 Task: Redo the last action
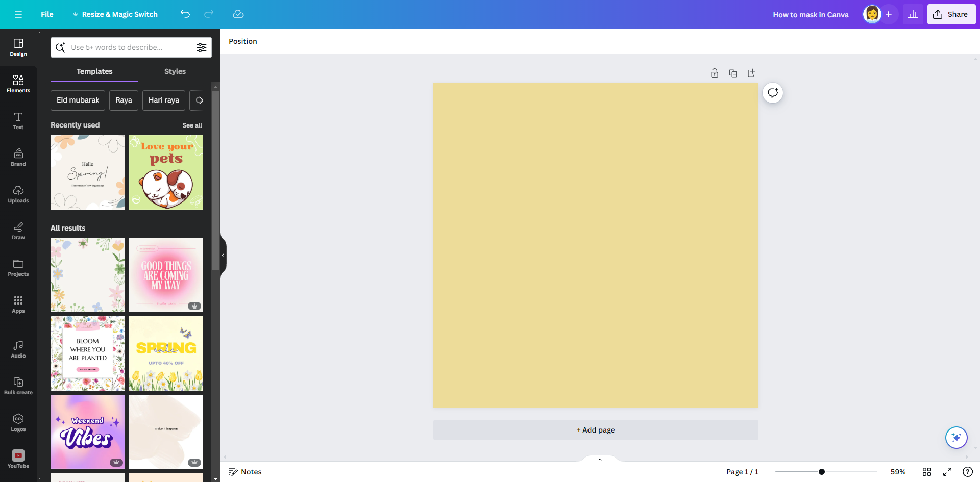pyautogui.click(x=209, y=14)
